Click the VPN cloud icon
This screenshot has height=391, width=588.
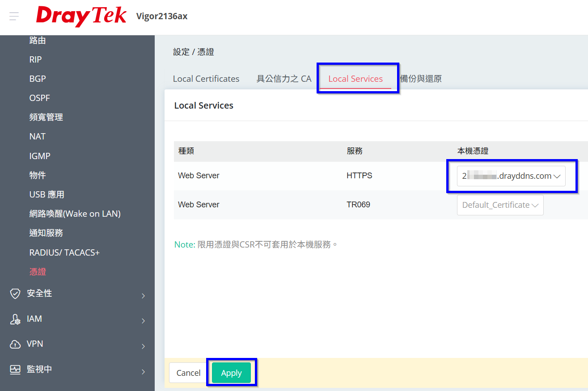point(15,344)
